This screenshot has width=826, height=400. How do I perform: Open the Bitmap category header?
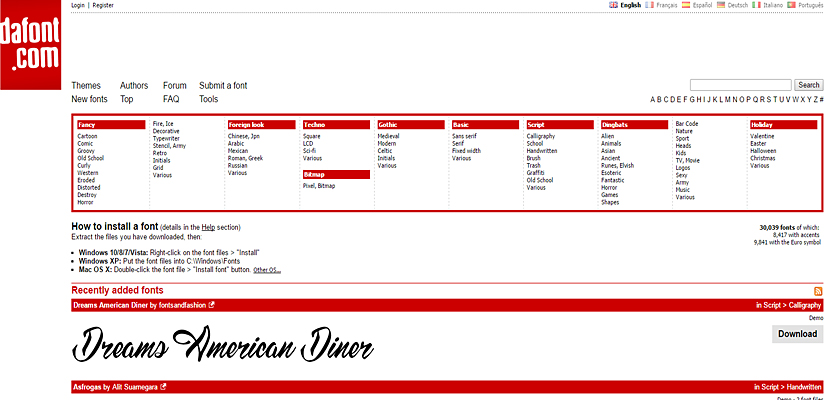click(x=337, y=174)
